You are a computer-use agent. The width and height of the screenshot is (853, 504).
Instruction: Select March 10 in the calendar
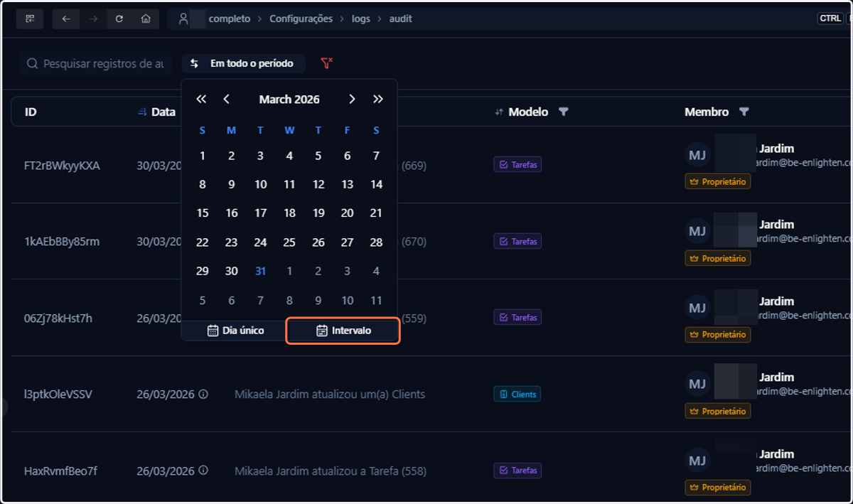pyautogui.click(x=261, y=185)
